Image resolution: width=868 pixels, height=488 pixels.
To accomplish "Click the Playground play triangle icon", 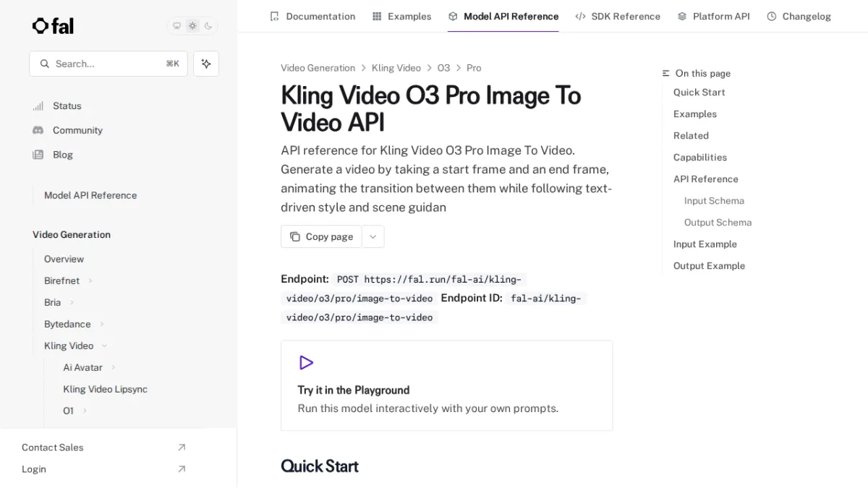I will coord(306,362).
